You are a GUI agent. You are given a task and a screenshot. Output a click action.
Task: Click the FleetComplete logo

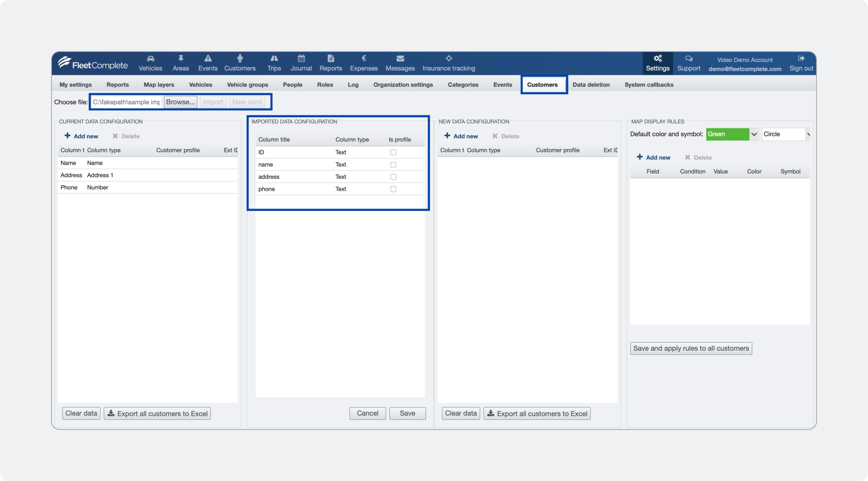[x=93, y=63]
